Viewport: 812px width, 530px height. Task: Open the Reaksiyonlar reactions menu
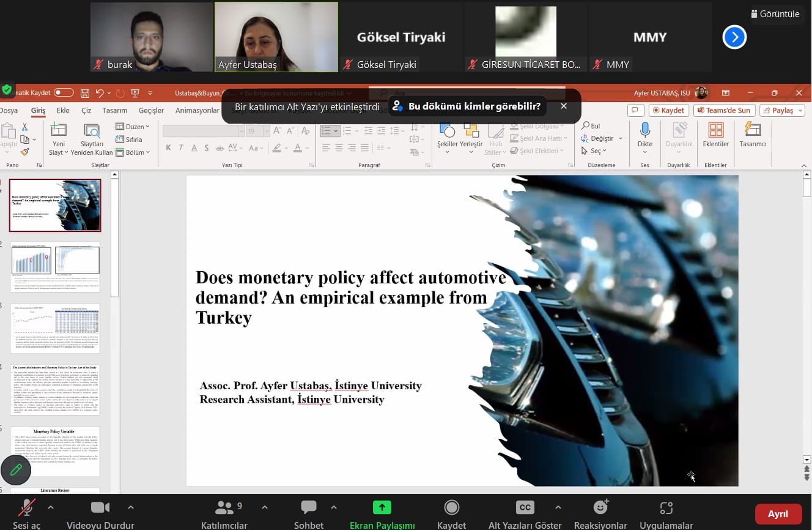600,507
